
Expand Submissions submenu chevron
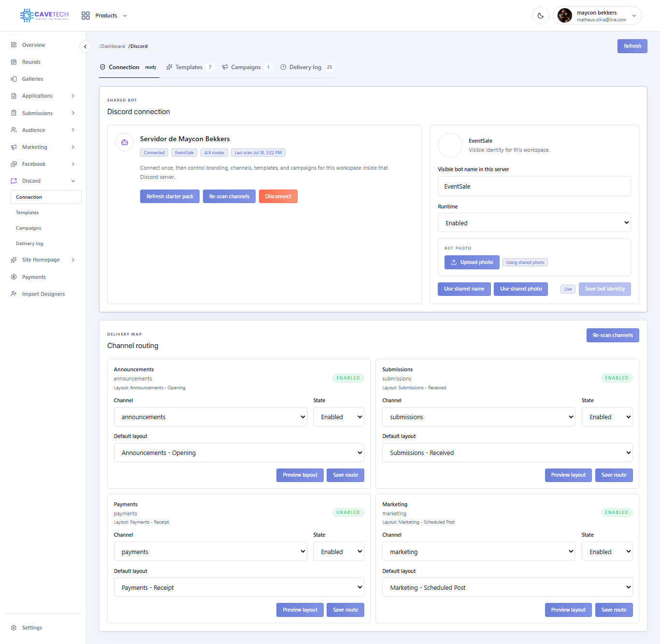click(73, 113)
